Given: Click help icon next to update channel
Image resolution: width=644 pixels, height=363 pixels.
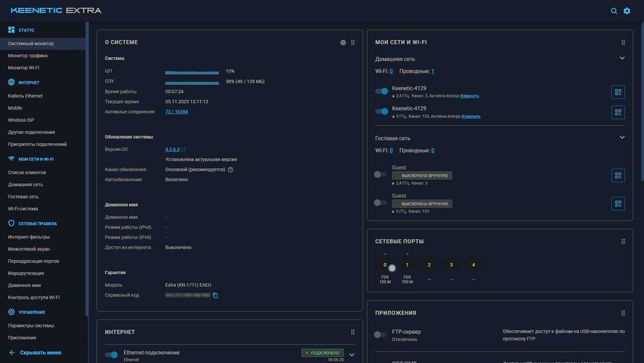Looking at the screenshot, I should tap(231, 170).
